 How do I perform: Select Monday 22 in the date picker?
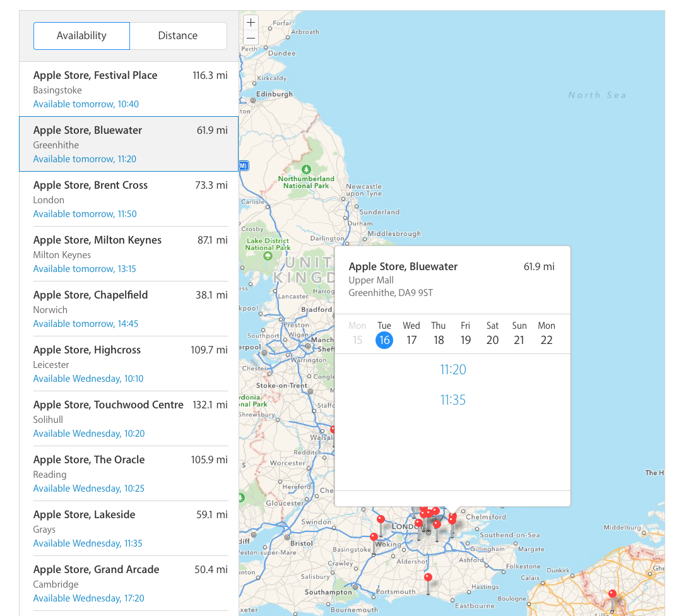[547, 334]
